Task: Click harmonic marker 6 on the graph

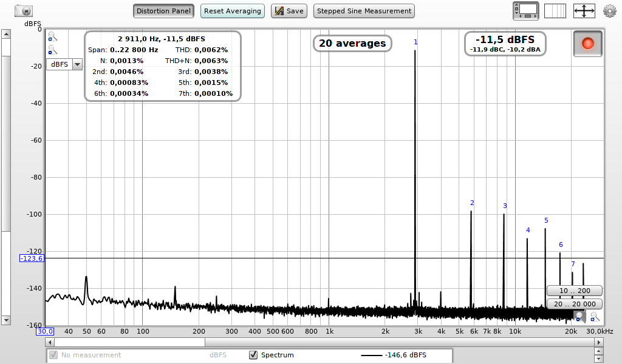Action: click(x=561, y=244)
